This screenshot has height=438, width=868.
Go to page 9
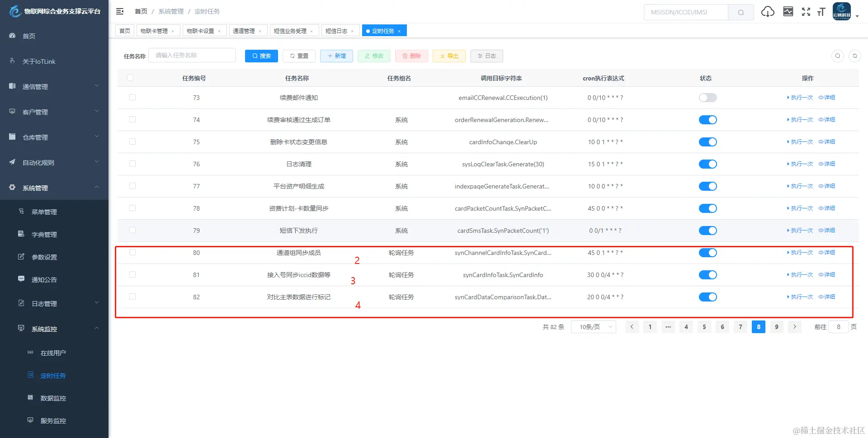777,327
